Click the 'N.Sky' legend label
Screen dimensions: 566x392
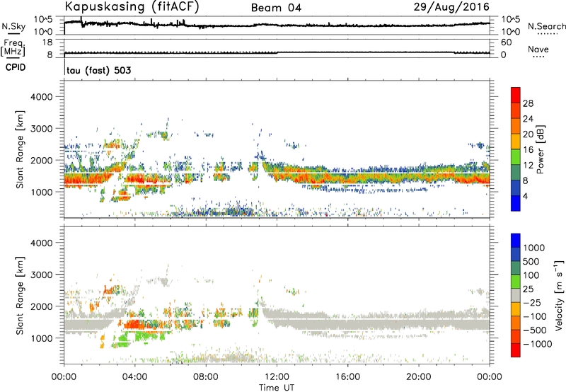click(x=13, y=26)
